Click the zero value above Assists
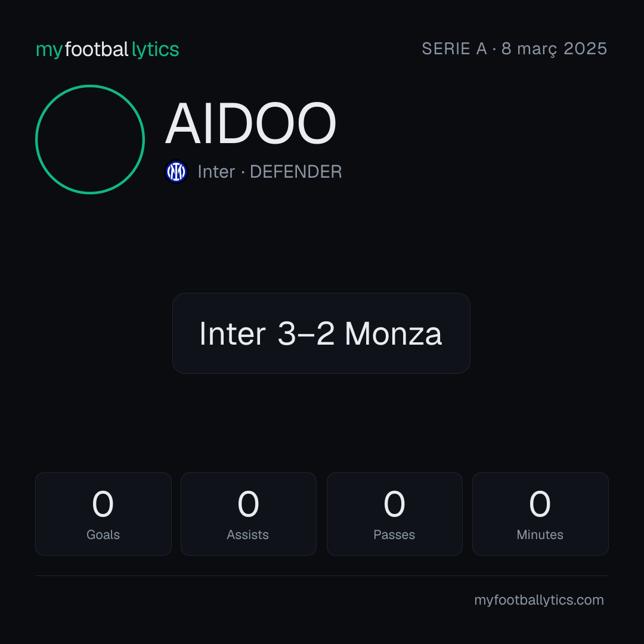 click(x=249, y=504)
